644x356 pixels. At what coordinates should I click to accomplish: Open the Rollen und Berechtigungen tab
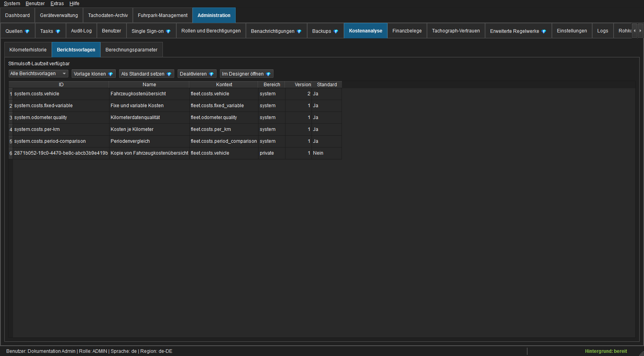(x=211, y=31)
